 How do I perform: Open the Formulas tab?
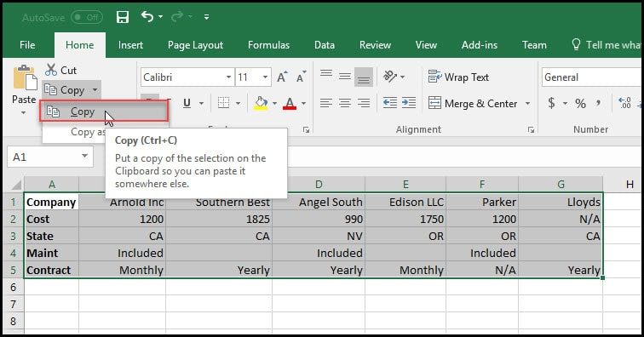(268, 45)
